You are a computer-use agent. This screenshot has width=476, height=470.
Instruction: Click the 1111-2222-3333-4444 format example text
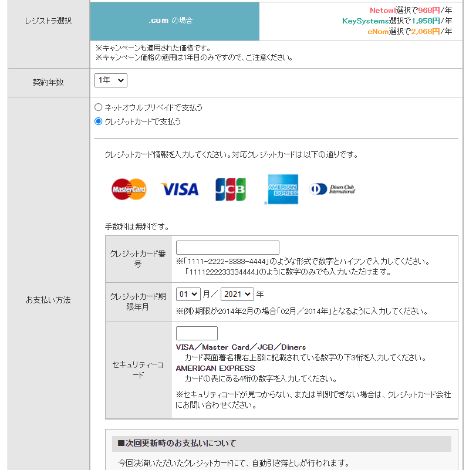pyautogui.click(x=303, y=262)
